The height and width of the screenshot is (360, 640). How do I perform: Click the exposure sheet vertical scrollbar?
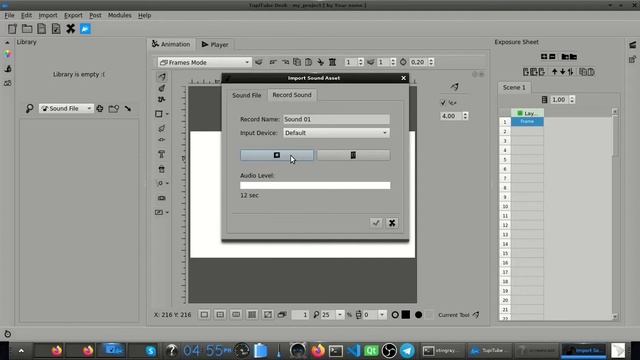[x=615, y=214]
